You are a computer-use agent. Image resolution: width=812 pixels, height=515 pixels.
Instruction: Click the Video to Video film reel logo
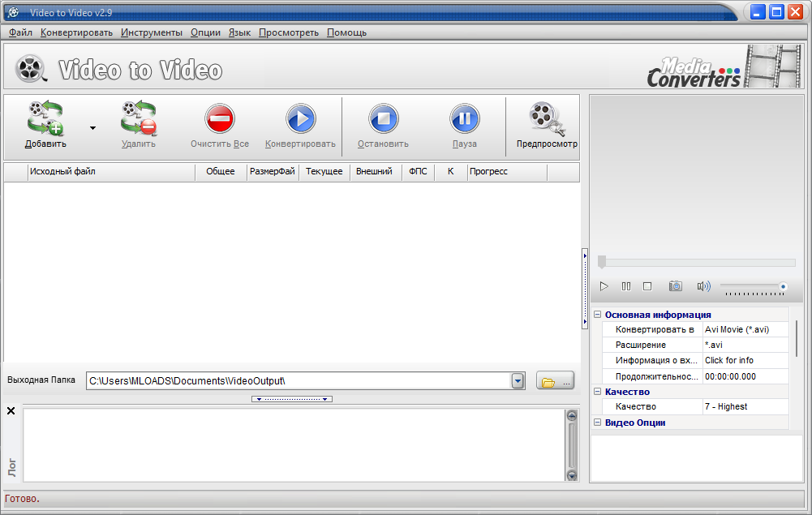(30, 69)
